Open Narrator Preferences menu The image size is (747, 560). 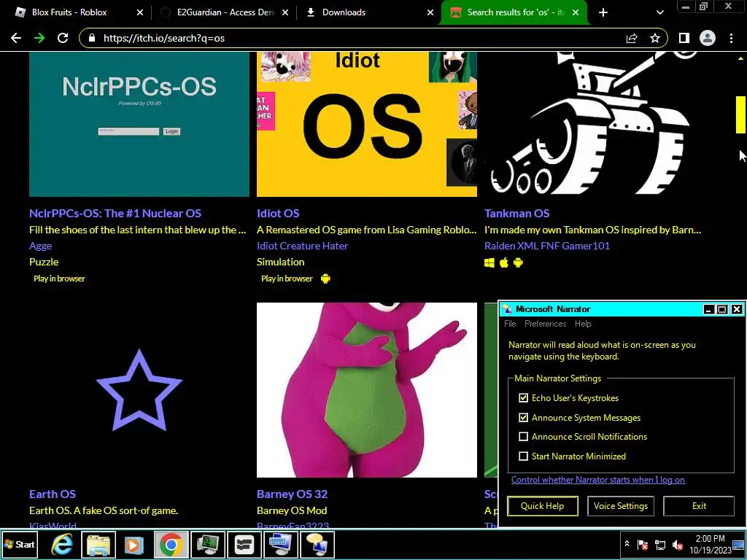point(546,324)
